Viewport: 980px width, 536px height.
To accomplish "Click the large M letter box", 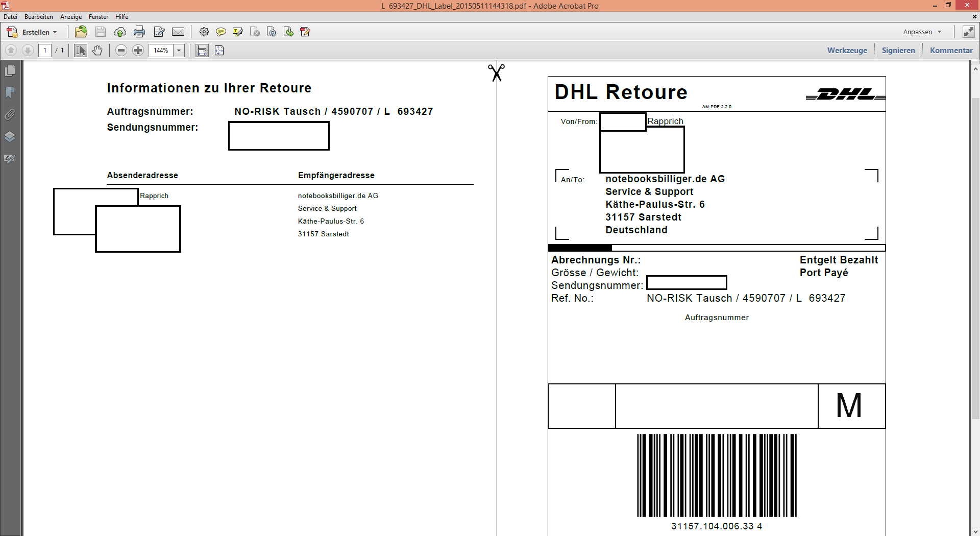I will pos(851,406).
